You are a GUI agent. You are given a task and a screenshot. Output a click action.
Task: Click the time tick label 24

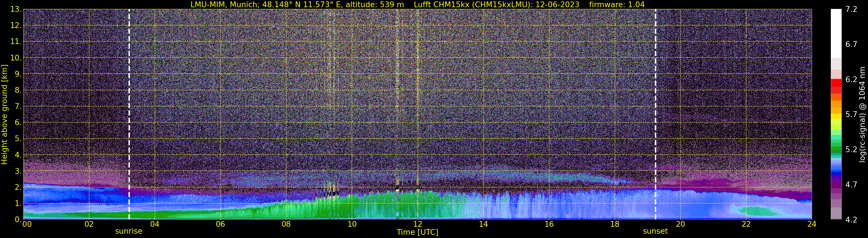pyautogui.click(x=811, y=224)
